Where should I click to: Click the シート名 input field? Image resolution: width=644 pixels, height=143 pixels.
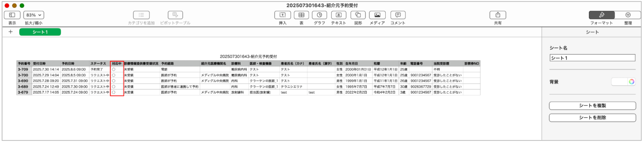point(592,58)
